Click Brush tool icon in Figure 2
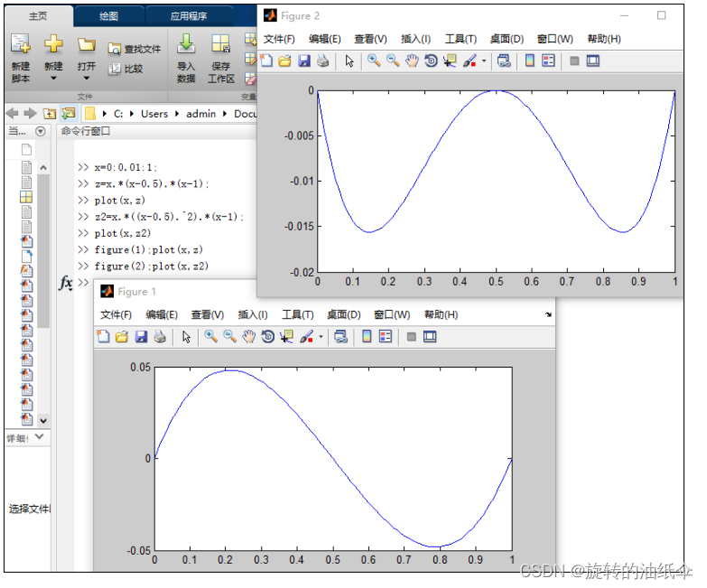Image resolution: width=707 pixels, height=588 pixels. tap(470, 61)
